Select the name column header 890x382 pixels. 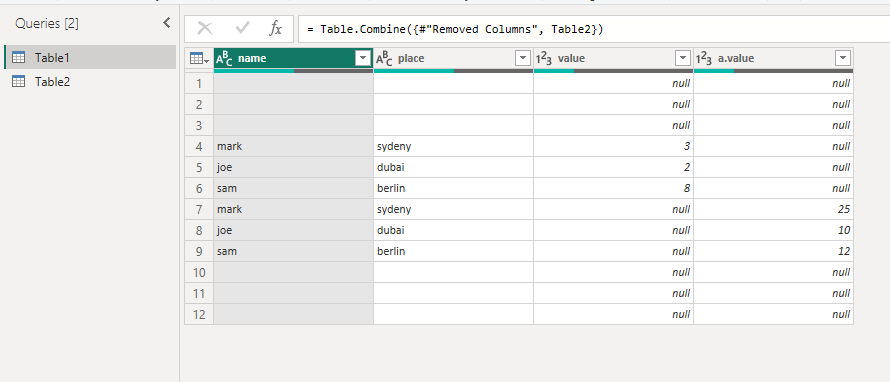[293, 58]
